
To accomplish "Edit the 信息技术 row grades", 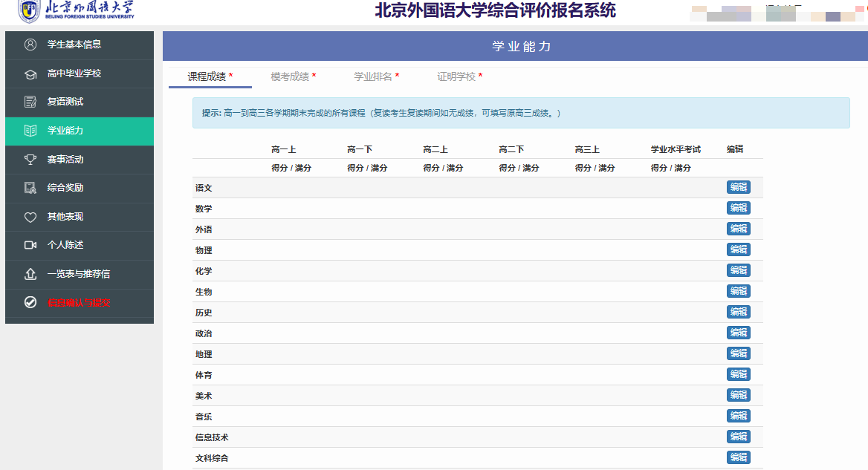I will pyautogui.click(x=738, y=437).
